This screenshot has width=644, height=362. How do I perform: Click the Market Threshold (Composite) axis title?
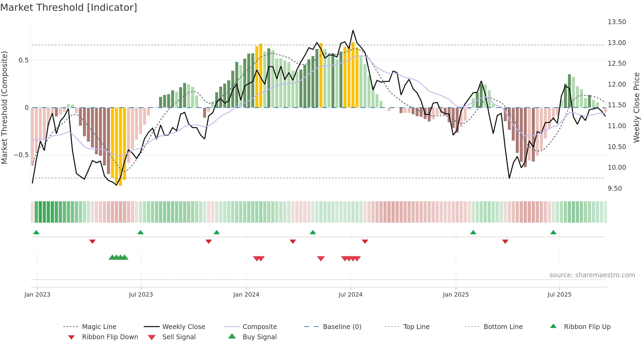tap(4, 108)
